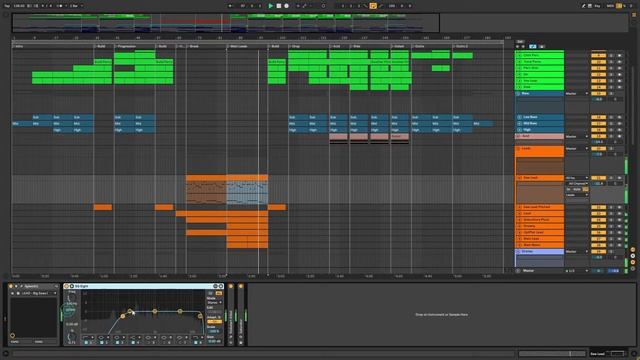The height and width of the screenshot is (360, 640).
Task: Toggle the lock envelopes button
Action: click(541, 47)
